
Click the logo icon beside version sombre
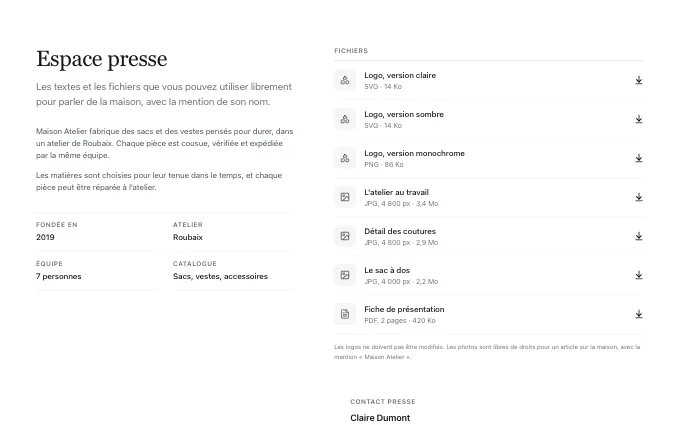coord(345,119)
